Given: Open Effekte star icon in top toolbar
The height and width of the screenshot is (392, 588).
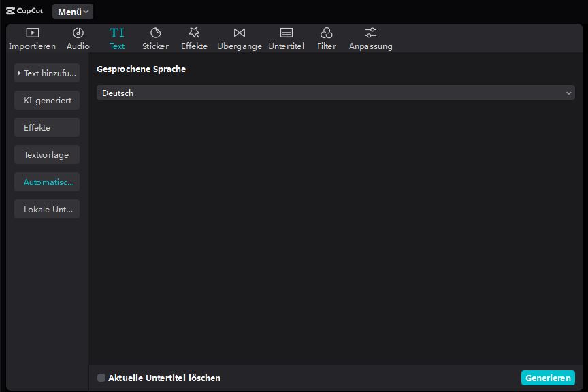Looking at the screenshot, I should [x=194, y=33].
